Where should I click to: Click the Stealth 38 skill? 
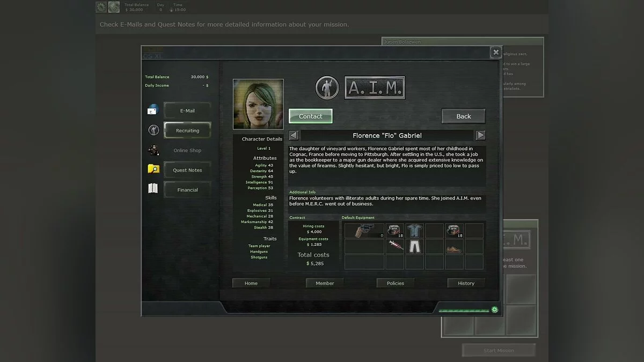coord(264,227)
